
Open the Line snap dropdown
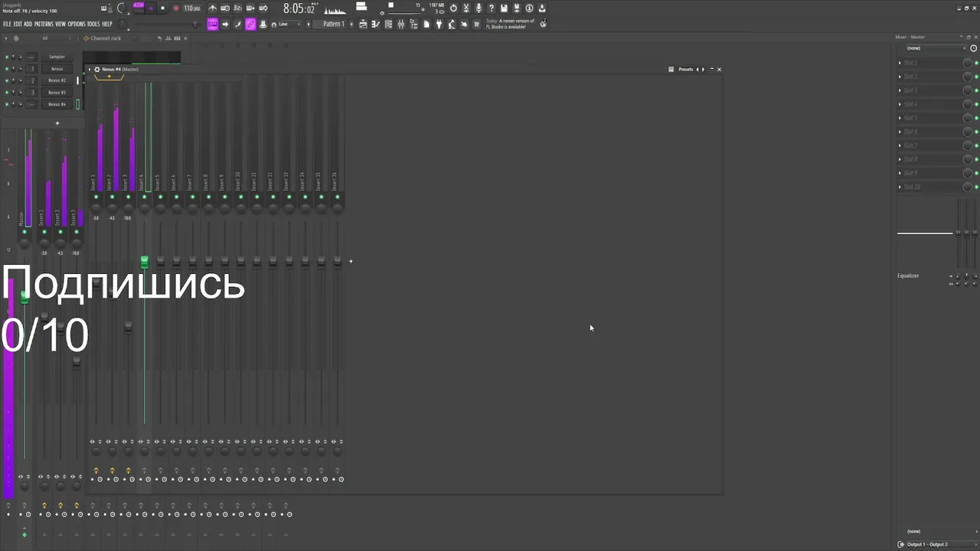point(290,24)
